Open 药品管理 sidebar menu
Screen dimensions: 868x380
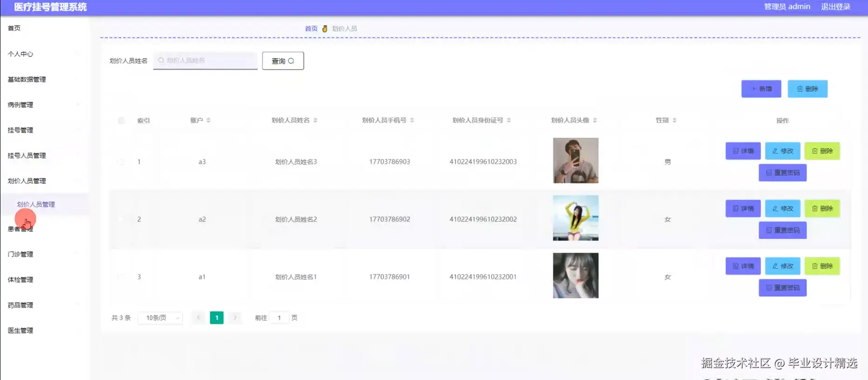[44, 305]
